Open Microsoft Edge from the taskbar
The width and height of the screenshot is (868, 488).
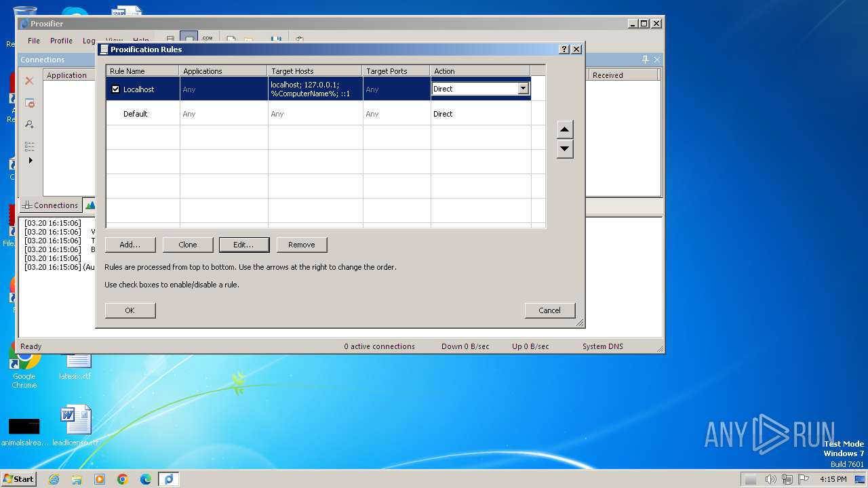tap(146, 479)
